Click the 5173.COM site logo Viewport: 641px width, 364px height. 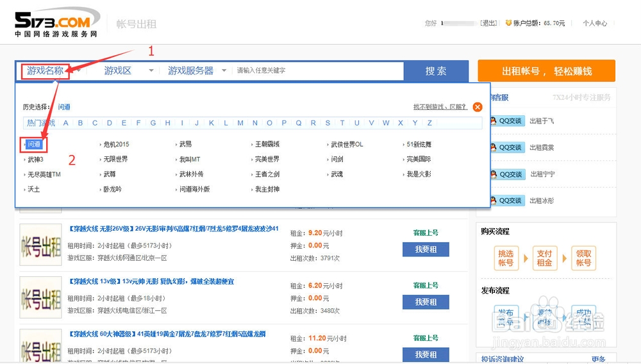[57, 23]
